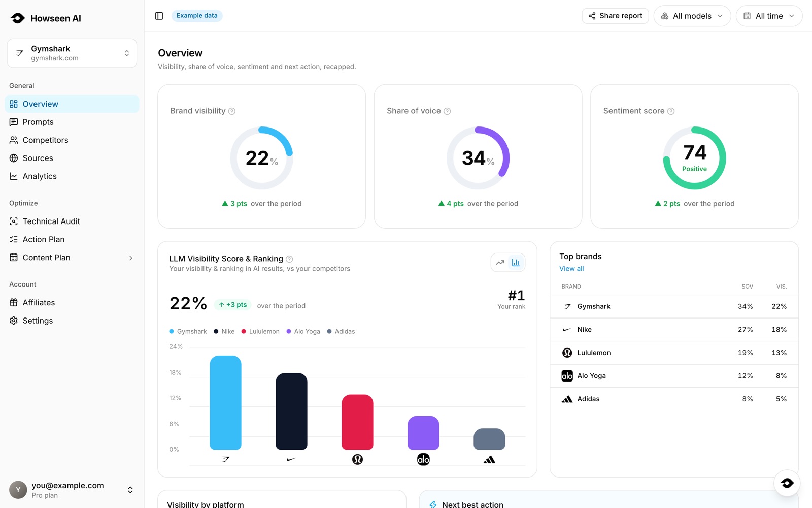This screenshot has width=812, height=508.
Task: Toggle Gymshark legend series
Action: [x=188, y=332]
